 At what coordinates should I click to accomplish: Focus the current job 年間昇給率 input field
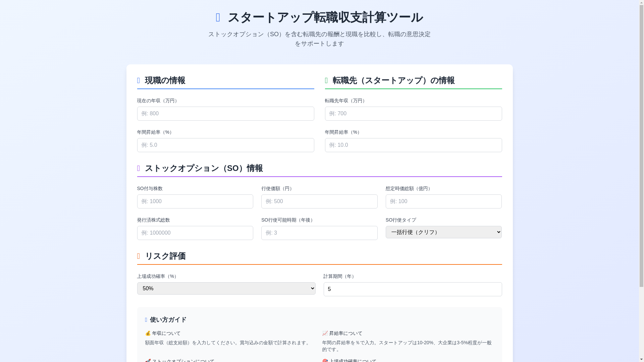point(225,145)
